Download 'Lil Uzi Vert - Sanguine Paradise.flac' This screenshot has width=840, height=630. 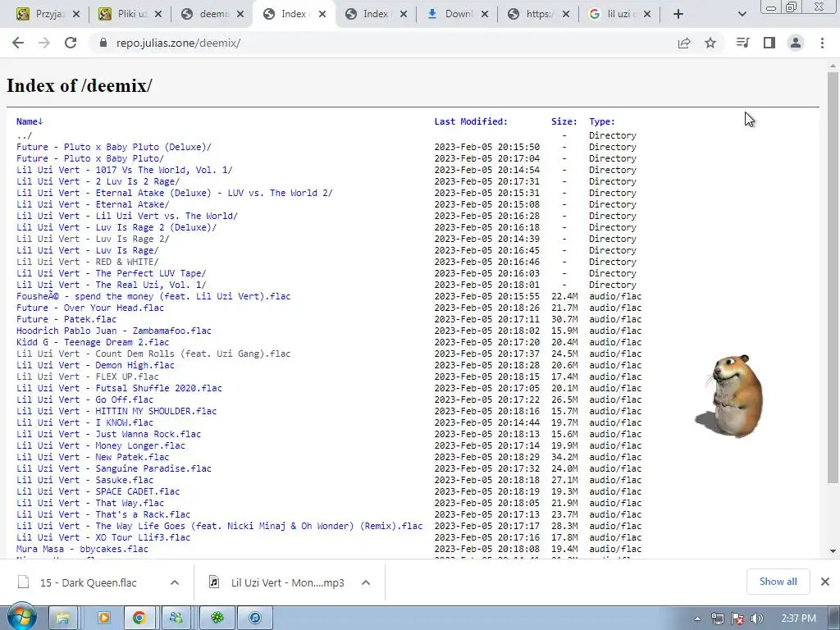[x=113, y=468]
